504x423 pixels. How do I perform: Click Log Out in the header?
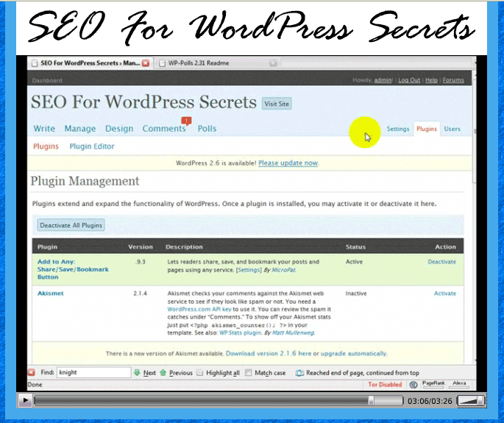coord(409,80)
